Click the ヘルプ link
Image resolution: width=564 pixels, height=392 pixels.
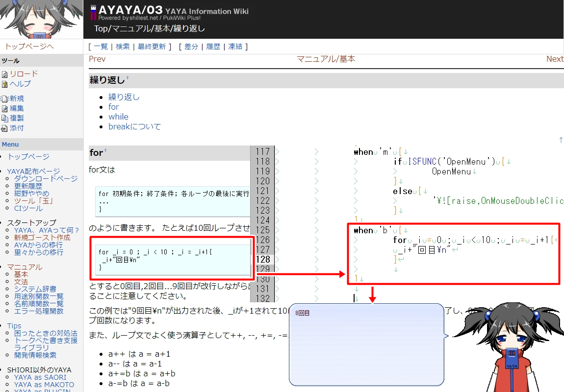(x=20, y=84)
